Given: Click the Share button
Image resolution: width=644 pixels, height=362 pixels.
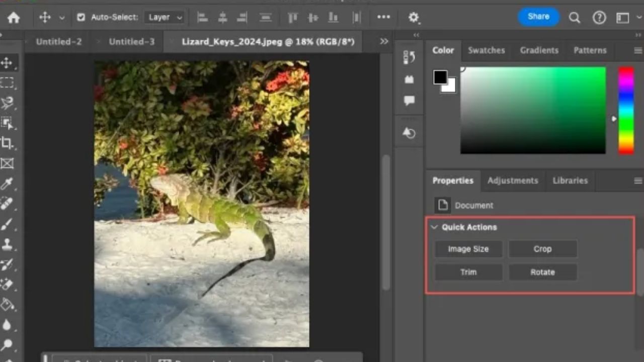Looking at the screenshot, I should point(538,17).
